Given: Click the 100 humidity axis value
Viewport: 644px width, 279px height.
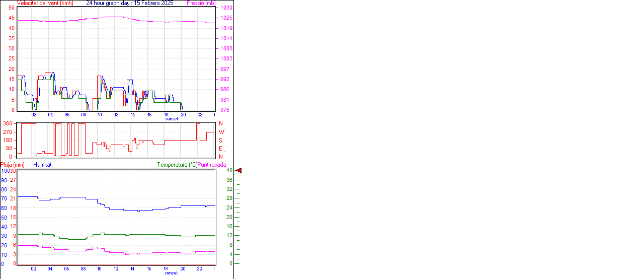Looking at the screenshot, I should [x=5, y=171].
